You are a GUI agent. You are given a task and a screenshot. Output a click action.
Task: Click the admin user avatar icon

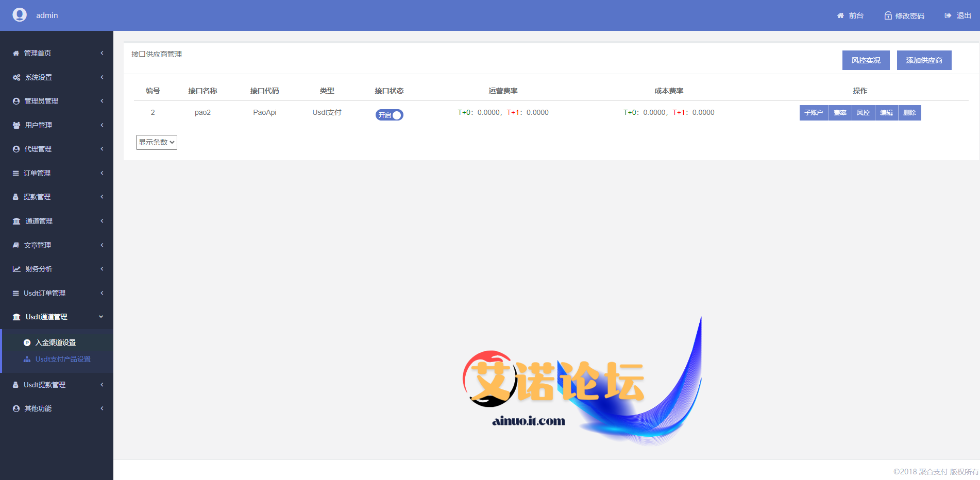[20, 15]
